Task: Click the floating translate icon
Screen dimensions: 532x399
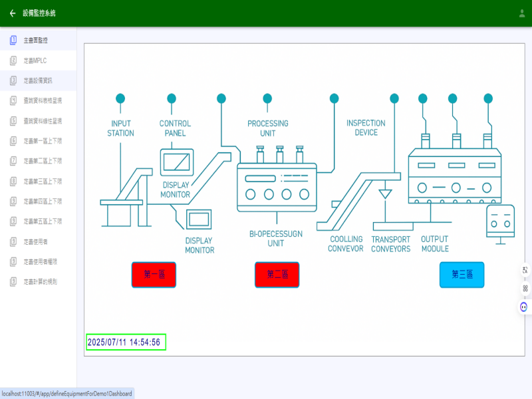Action: point(525,270)
